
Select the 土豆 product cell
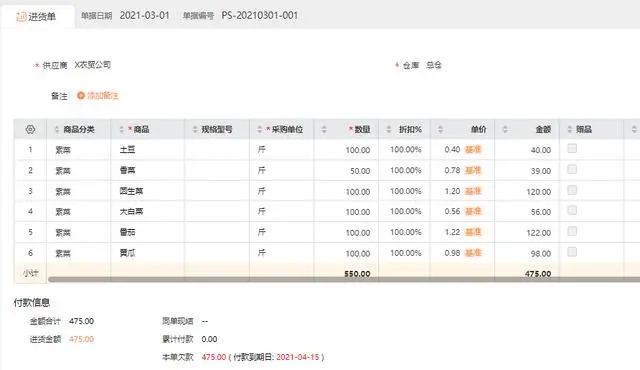coord(147,150)
